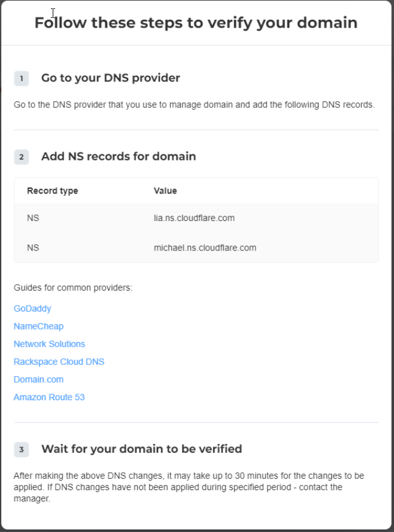Image resolution: width=394 pixels, height=532 pixels.
Task: Click the NS type in michael row
Action: (33, 247)
